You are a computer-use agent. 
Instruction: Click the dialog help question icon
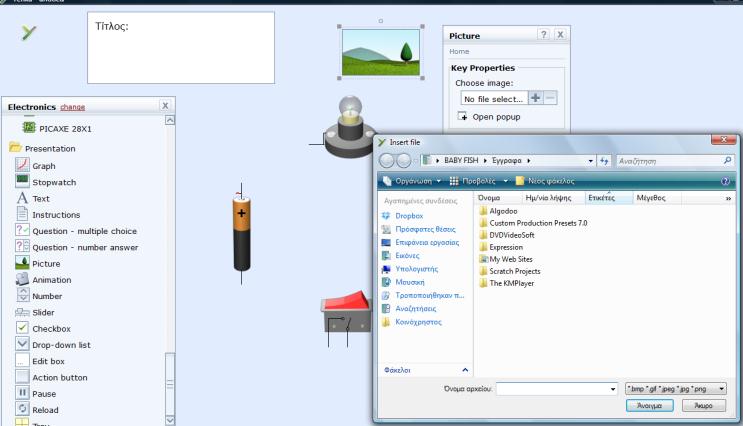(725, 181)
